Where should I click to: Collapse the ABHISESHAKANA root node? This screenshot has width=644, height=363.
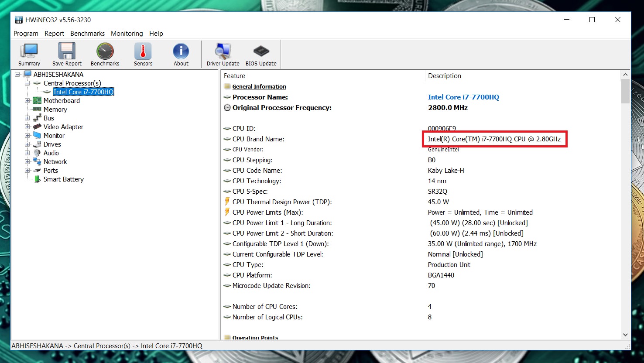point(17,75)
